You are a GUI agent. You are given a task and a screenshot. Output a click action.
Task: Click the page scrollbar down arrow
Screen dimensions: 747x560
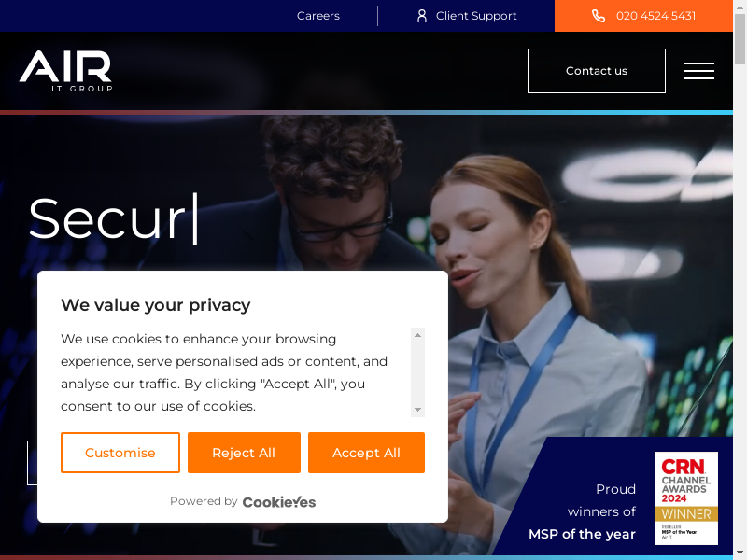click(x=740, y=554)
